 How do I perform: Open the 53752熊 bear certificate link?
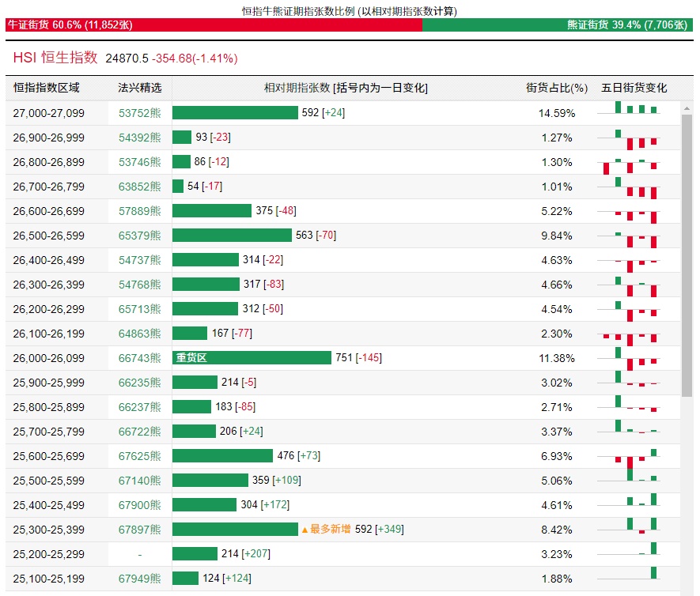[x=140, y=113]
